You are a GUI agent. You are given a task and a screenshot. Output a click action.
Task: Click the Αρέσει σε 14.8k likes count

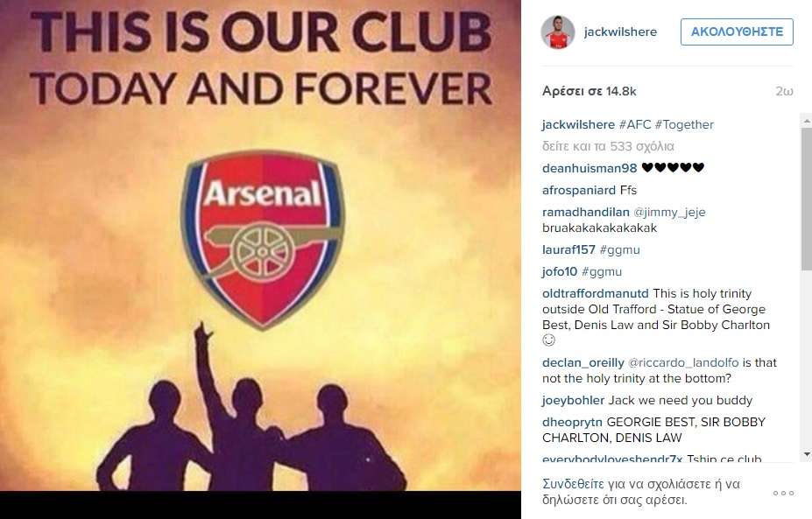click(590, 92)
